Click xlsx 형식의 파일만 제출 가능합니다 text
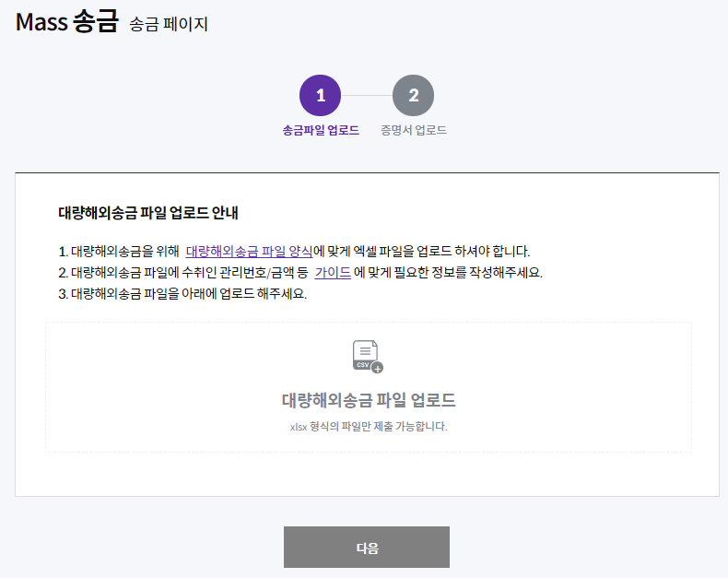728x578 pixels. pos(369,427)
